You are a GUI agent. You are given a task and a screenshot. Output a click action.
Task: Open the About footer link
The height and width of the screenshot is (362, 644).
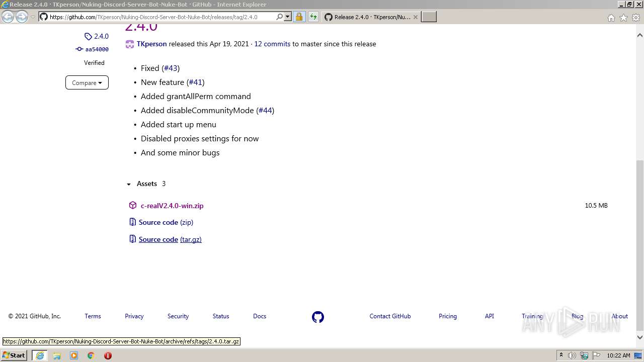[x=620, y=316]
